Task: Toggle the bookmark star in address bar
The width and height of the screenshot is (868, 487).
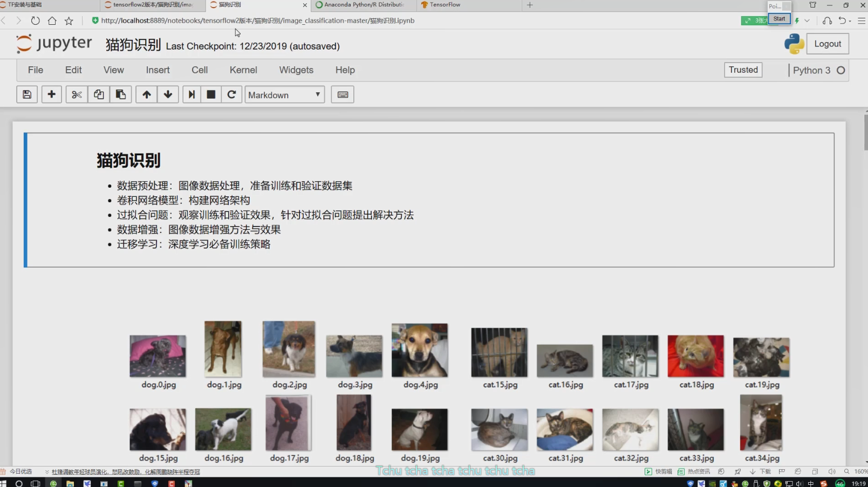Action: click(x=69, y=20)
